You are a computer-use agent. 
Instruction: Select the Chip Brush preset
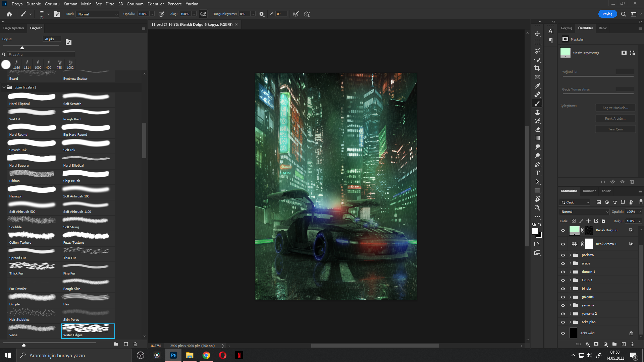88,177
